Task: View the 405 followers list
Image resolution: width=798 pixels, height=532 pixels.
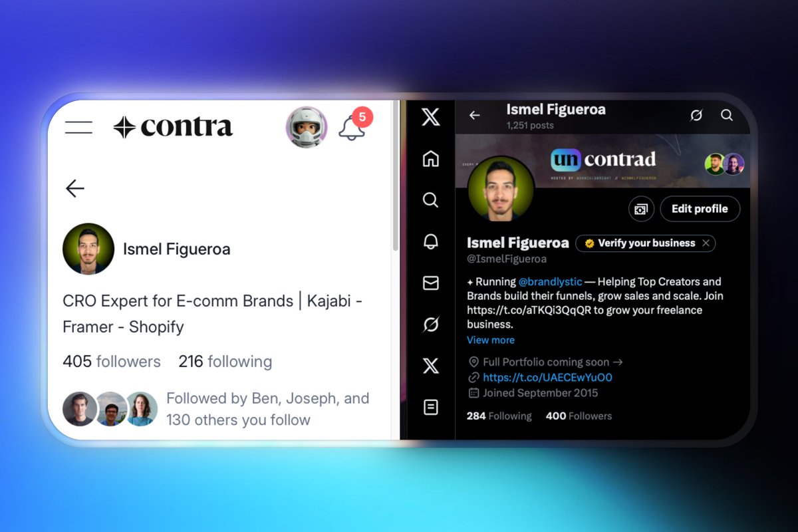Action: (x=112, y=362)
